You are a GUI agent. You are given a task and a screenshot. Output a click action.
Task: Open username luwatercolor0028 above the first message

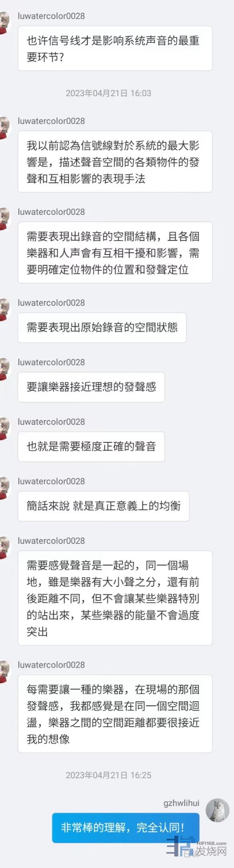click(x=51, y=16)
